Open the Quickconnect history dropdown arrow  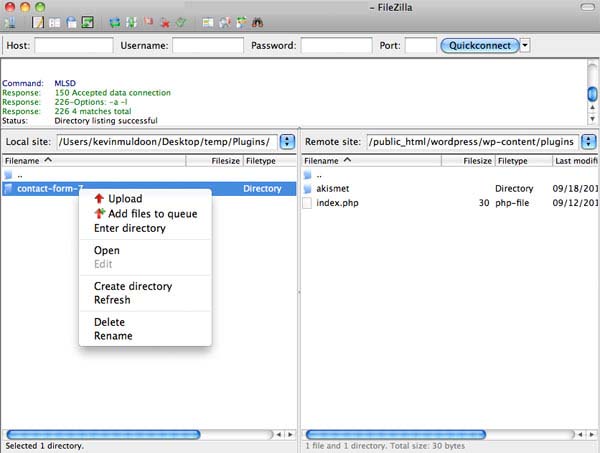[x=525, y=46]
